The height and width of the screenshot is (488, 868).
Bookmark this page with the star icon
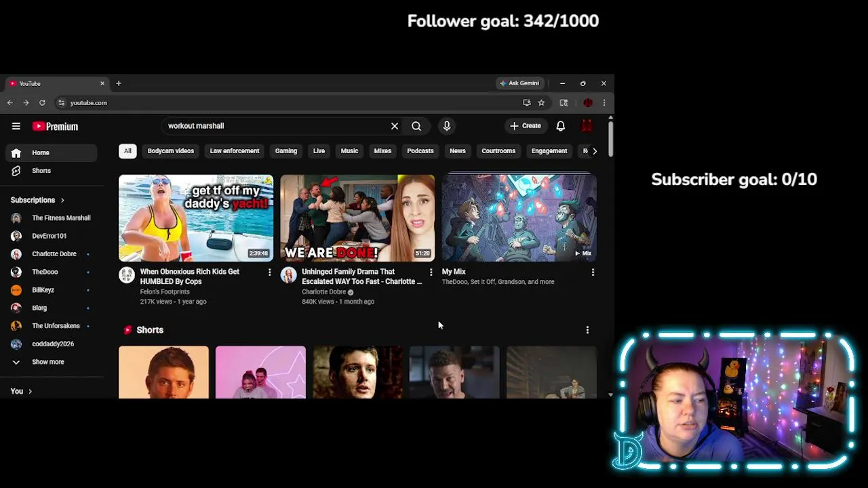(541, 103)
